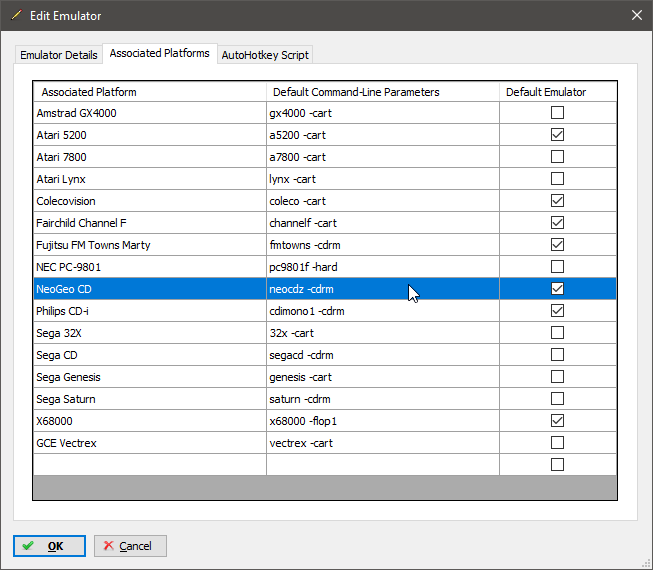The height and width of the screenshot is (570, 653).
Task: Click the 'a5200 -cart' parameters cell
Action: click(x=383, y=135)
